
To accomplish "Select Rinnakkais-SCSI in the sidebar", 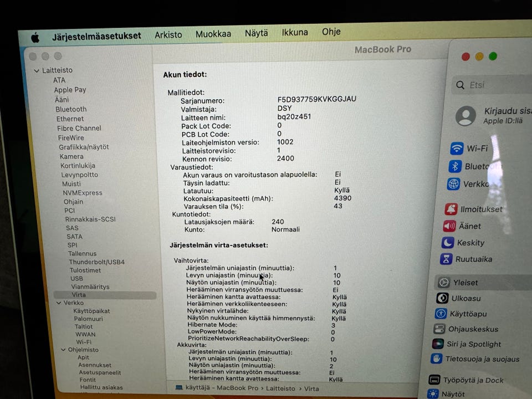I will pos(90,219).
